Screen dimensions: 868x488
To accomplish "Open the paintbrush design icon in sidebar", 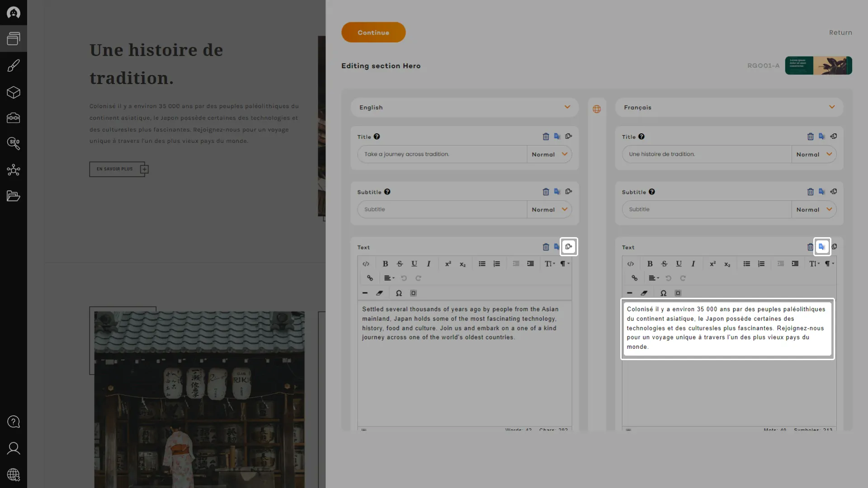I will pos(13,66).
